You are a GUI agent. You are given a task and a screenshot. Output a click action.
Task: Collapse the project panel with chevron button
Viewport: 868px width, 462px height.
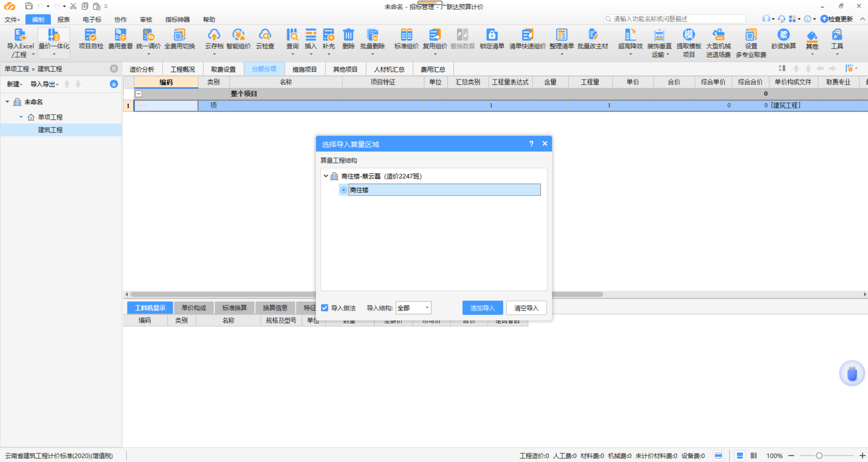(114, 69)
